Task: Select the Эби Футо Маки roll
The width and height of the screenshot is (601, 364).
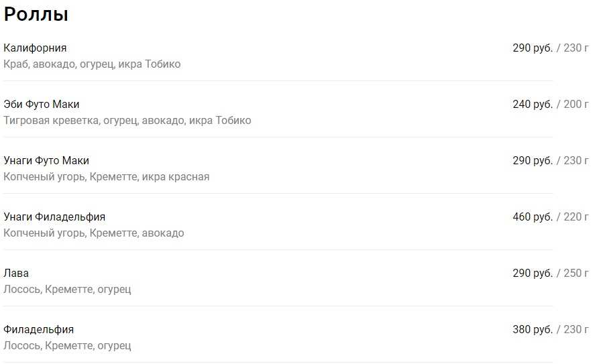Action: [42, 105]
